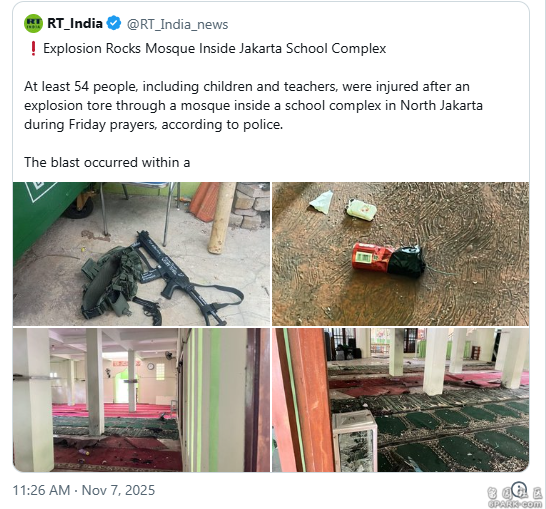Open the RT_India display name link

click(x=75, y=24)
